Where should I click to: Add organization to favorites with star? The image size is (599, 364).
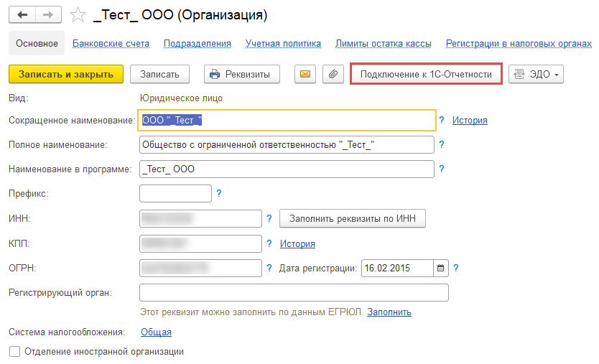point(78,15)
